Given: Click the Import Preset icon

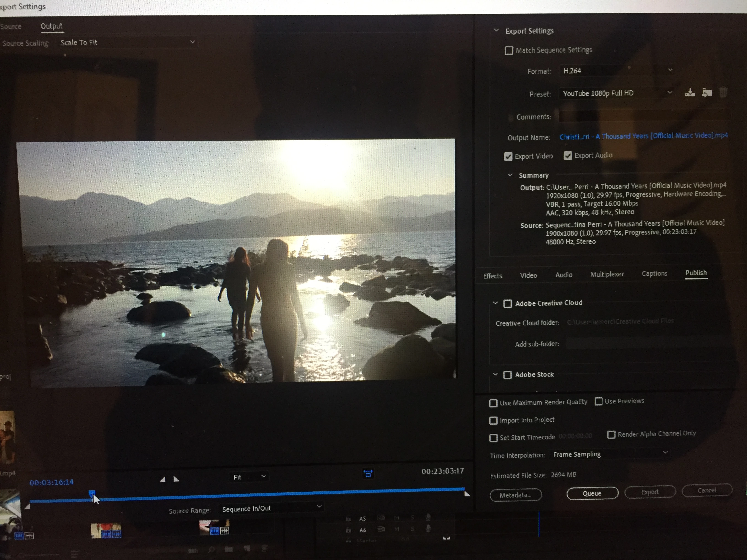Looking at the screenshot, I should coord(707,92).
